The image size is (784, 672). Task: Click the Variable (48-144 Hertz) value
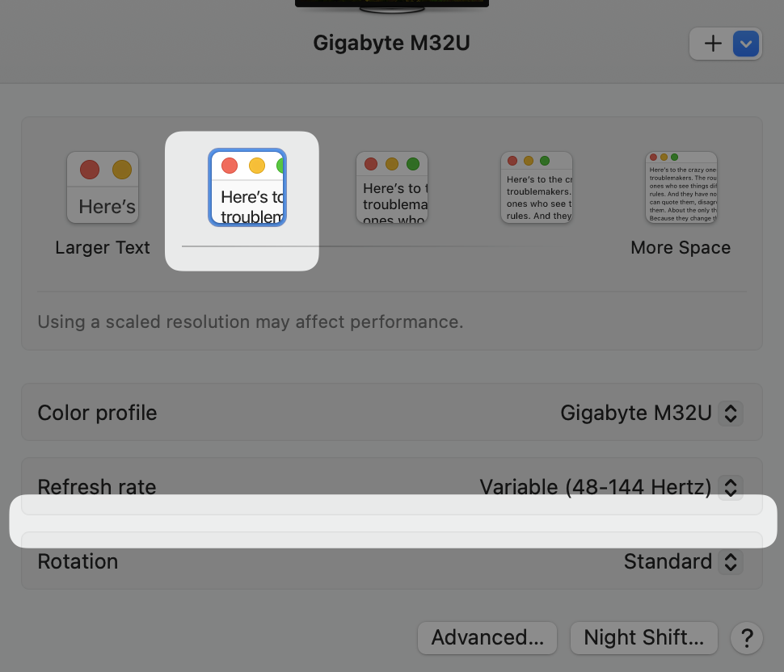point(595,487)
